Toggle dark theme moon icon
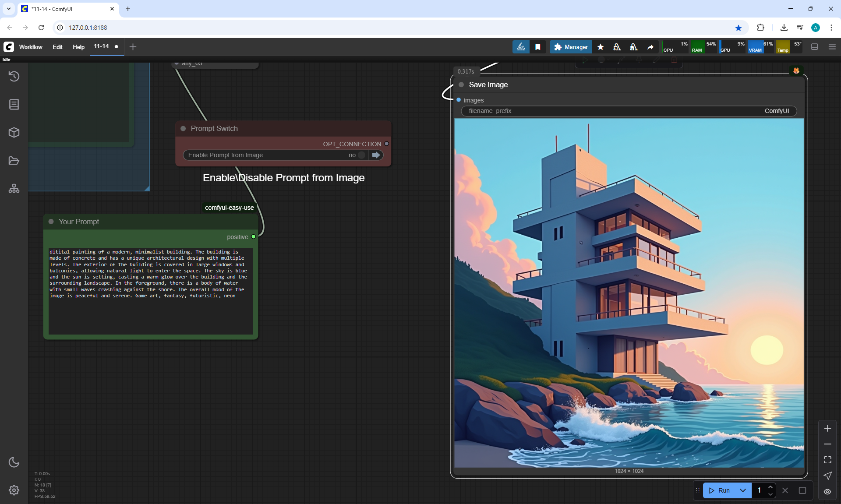This screenshot has height=504, width=841. pyautogui.click(x=14, y=462)
